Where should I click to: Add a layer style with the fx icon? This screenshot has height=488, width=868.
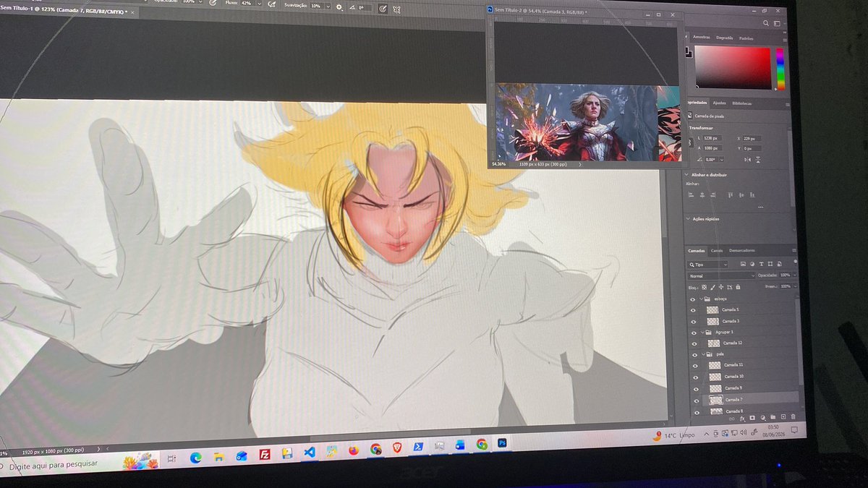pyautogui.click(x=742, y=418)
